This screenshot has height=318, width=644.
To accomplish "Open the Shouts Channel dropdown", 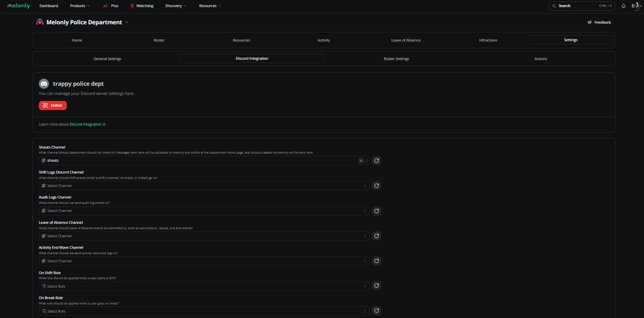I will tap(204, 161).
